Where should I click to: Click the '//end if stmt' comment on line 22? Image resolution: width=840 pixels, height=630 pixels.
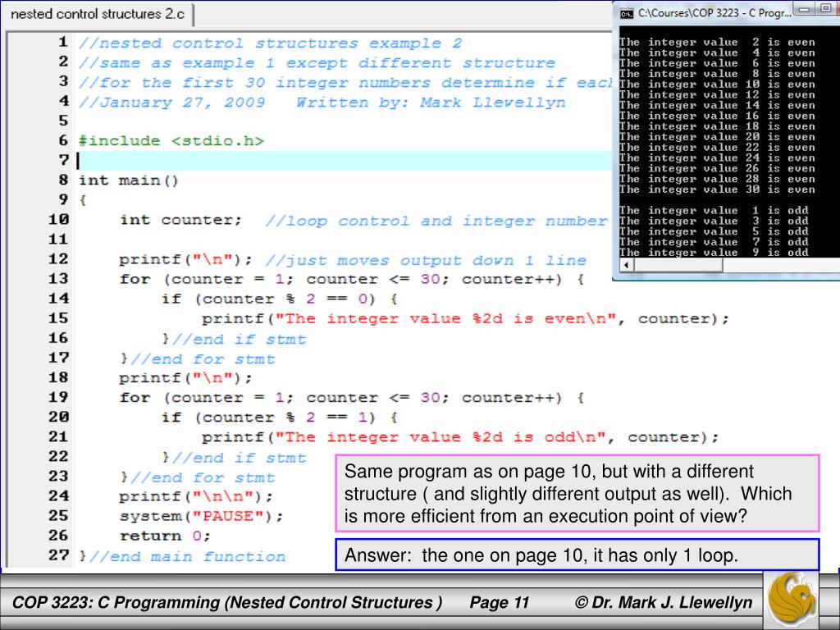[x=239, y=458]
